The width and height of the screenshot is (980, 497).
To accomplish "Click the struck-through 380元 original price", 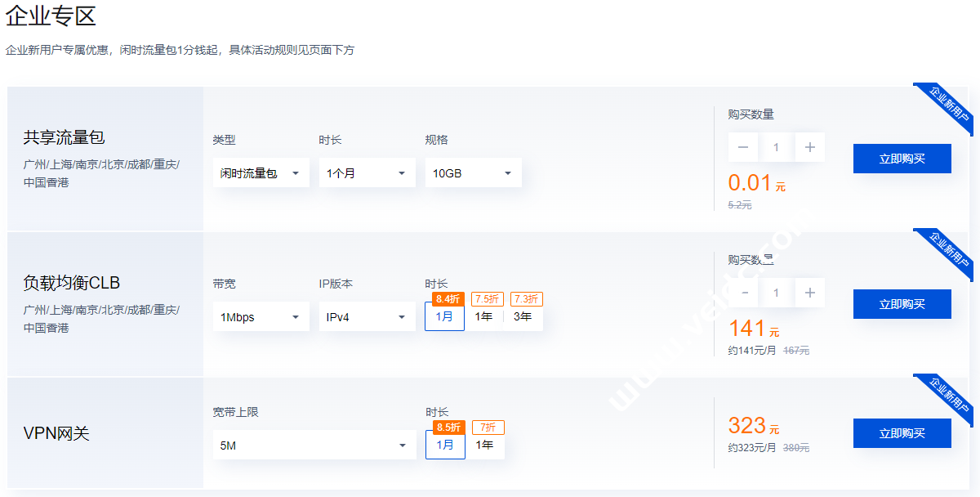I will pyautogui.click(x=796, y=448).
